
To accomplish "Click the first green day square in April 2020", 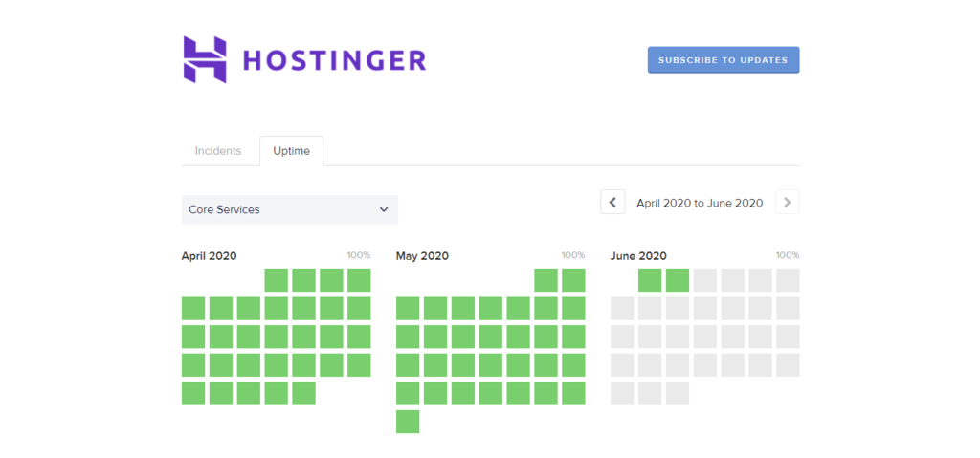I will click(x=277, y=280).
